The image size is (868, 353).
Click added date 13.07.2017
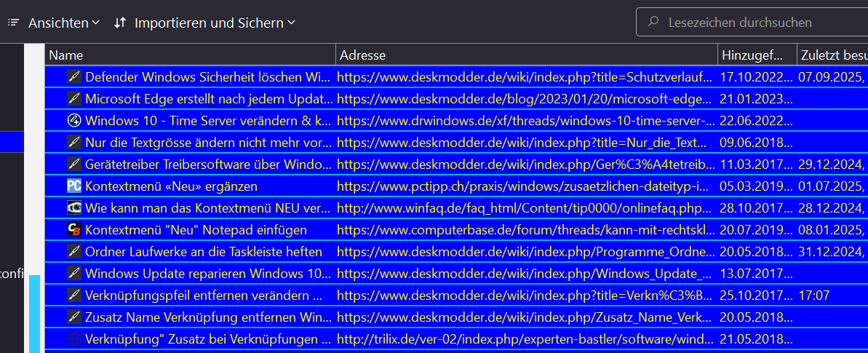[x=756, y=273]
